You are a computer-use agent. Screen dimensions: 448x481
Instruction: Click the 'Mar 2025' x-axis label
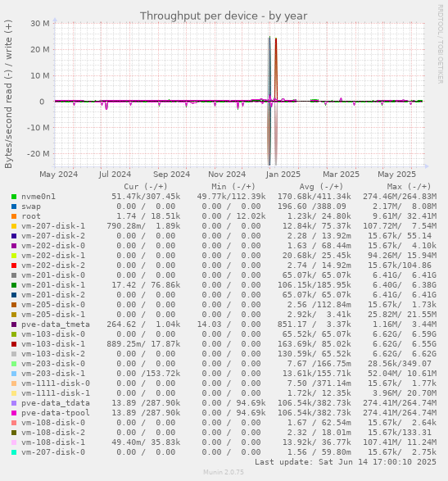click(341, 175)
